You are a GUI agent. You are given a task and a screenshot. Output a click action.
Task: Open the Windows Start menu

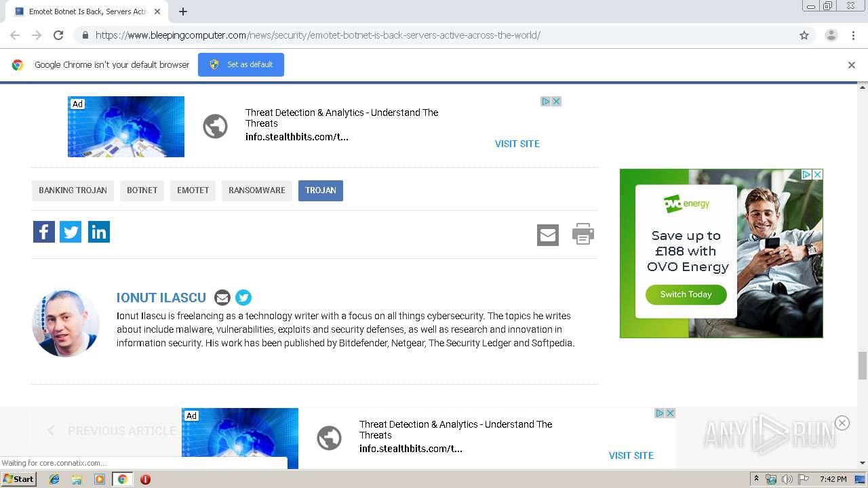[19, 479]
